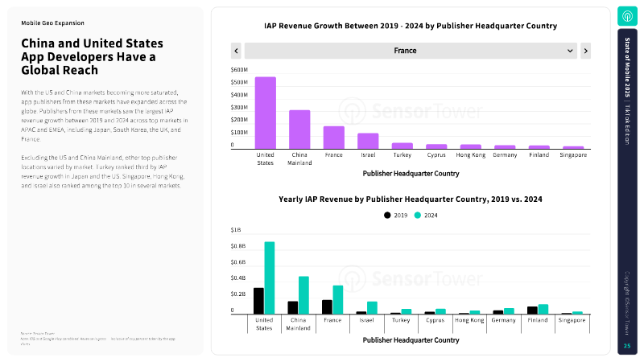Select the Yearly IAP Revenue chart title
The image size is (644, 362).
coord(411,199)
